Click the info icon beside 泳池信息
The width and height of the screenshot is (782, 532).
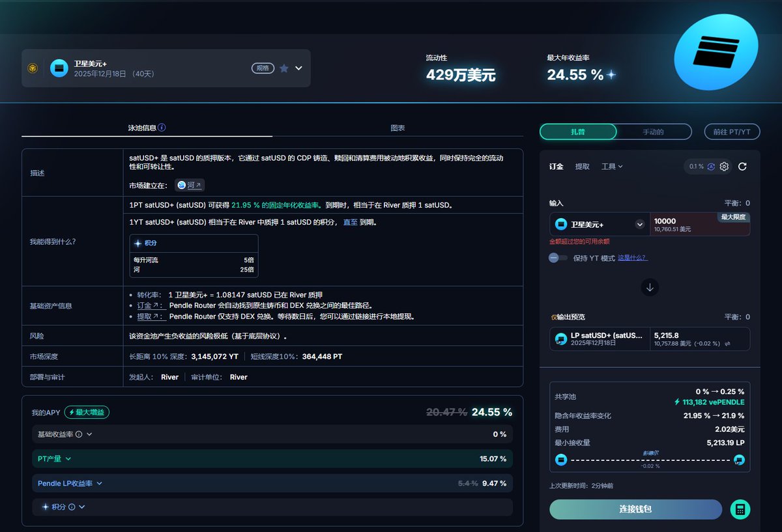pyautogui.click(x=162, y=128)
